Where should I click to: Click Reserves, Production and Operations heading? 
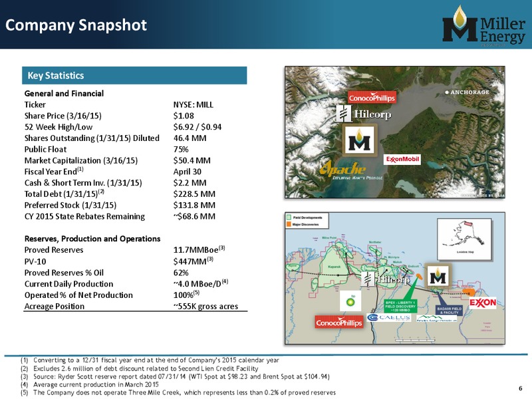(x=92, y=239)
